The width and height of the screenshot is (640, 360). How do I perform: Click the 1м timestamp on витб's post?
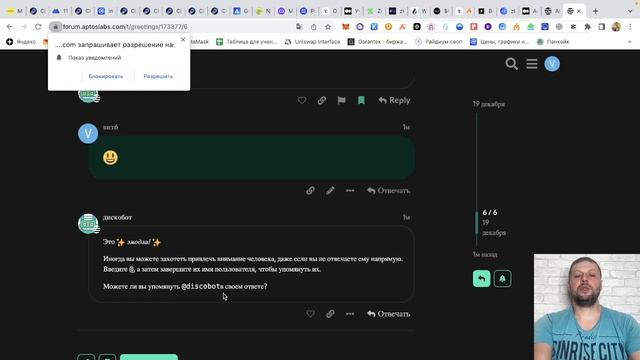(x=406, y=127)
